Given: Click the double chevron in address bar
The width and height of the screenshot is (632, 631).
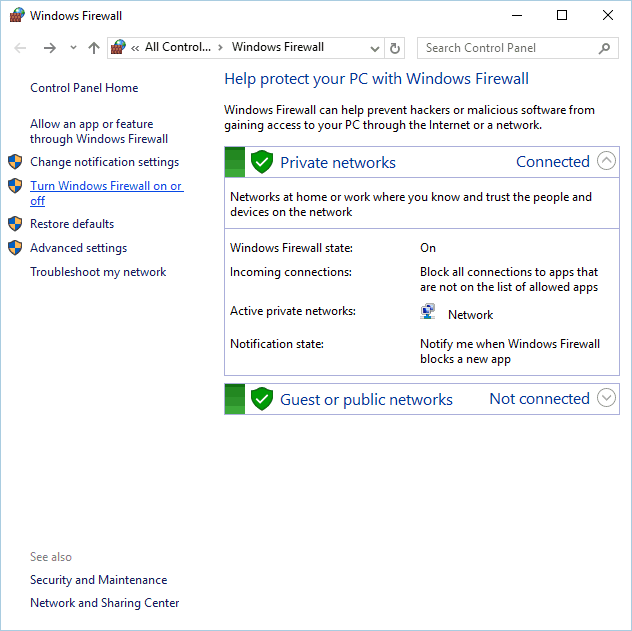Looking at the screenshot, I should 135,48.
